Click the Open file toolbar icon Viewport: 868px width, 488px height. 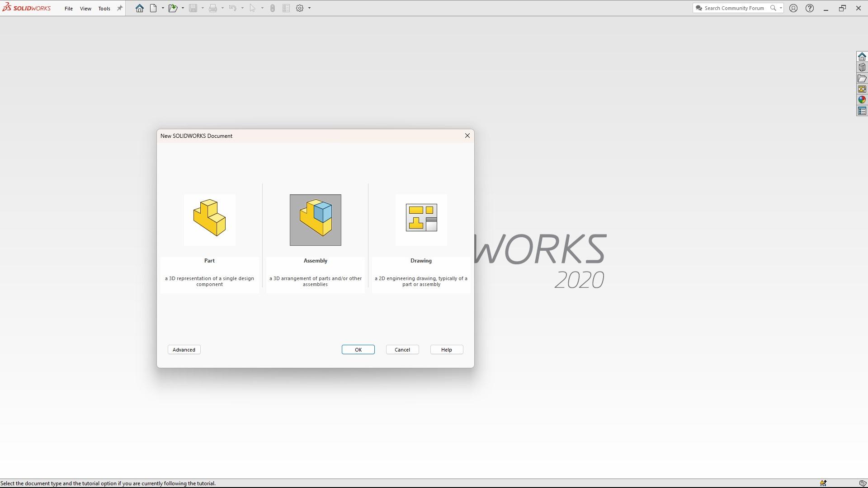[x=173, y=8]
